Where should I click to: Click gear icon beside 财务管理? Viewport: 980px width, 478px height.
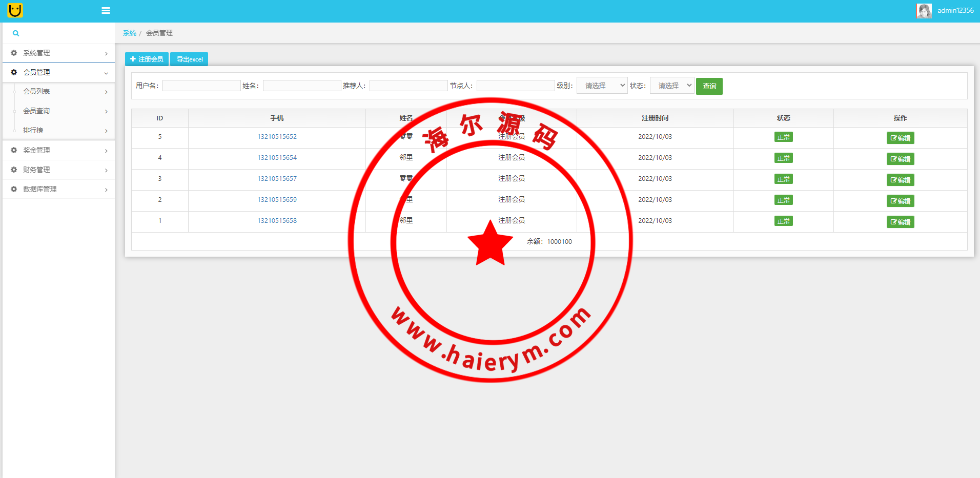point(14,170)
